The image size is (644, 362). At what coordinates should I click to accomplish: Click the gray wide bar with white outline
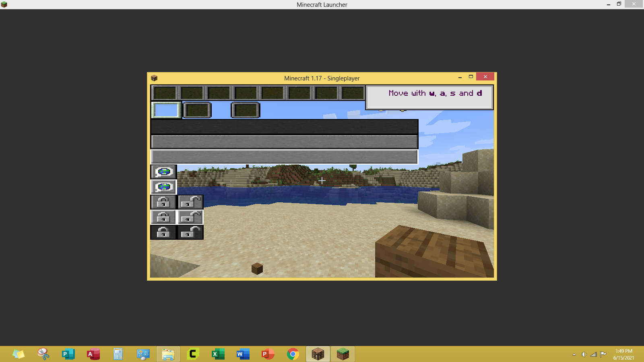point(284,157)
